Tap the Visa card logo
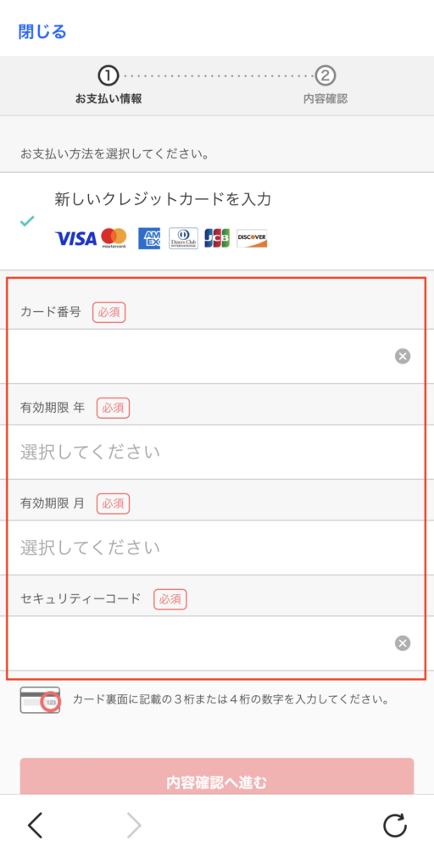 (x=75, y=238)
